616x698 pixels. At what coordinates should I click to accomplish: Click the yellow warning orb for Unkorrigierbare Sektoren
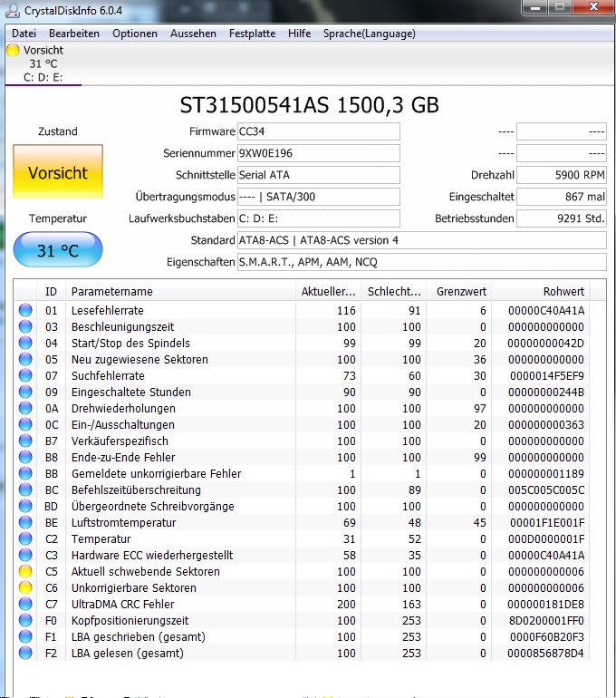25,587
